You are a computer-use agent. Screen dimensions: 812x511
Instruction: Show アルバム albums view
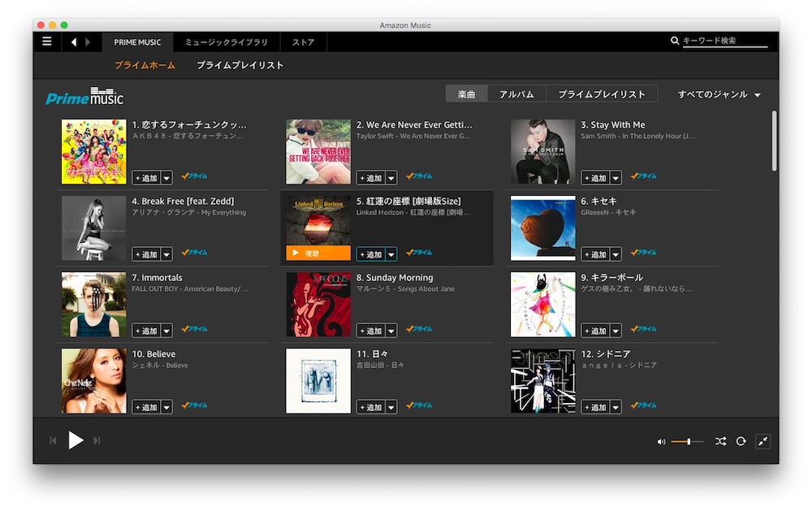516,94
